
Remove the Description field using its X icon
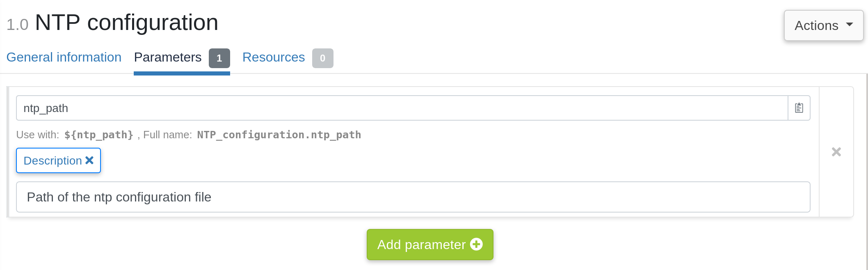click(89, 160)
